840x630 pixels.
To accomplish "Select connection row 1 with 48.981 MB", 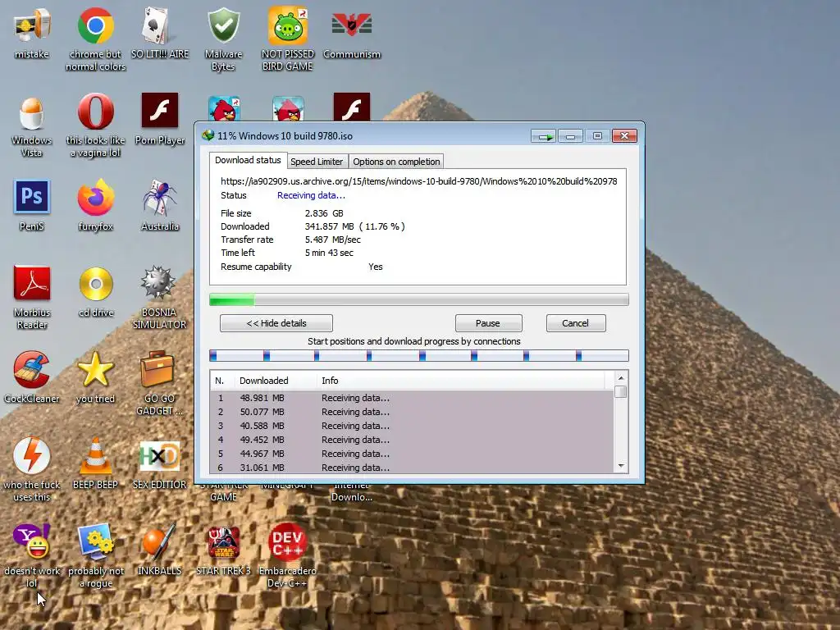I will click(x=413, y=398).
